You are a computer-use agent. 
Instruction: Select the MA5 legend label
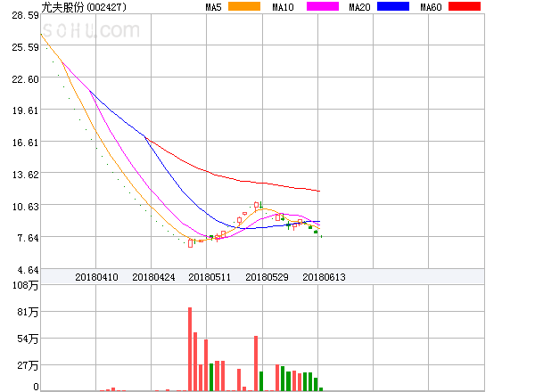click(213, 7)
